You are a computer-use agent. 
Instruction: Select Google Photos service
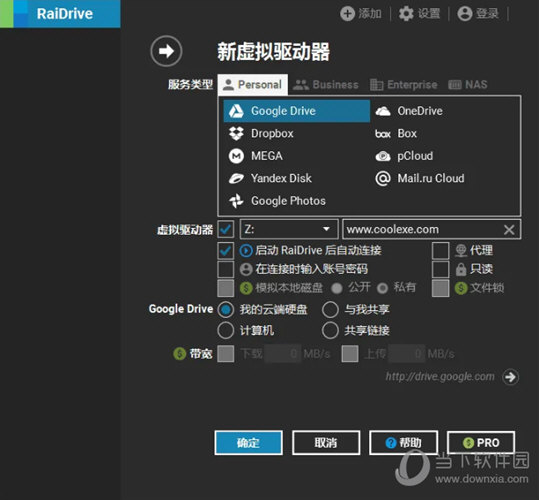tap(277, 201)
